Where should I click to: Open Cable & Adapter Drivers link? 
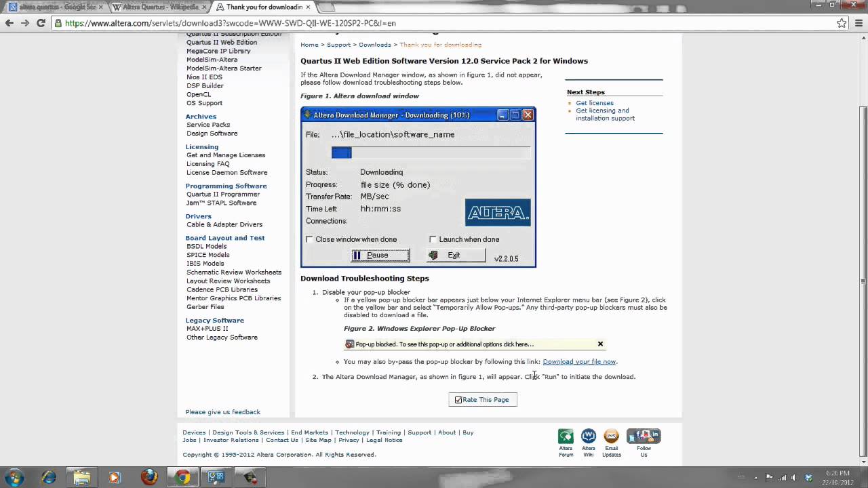(x=224, y=224)
